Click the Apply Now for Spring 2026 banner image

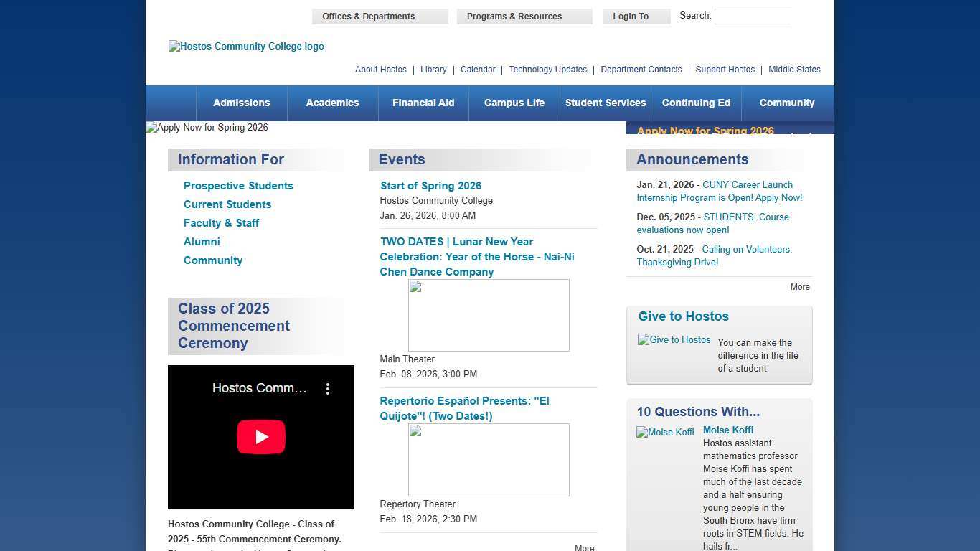(x=207, y=128)
